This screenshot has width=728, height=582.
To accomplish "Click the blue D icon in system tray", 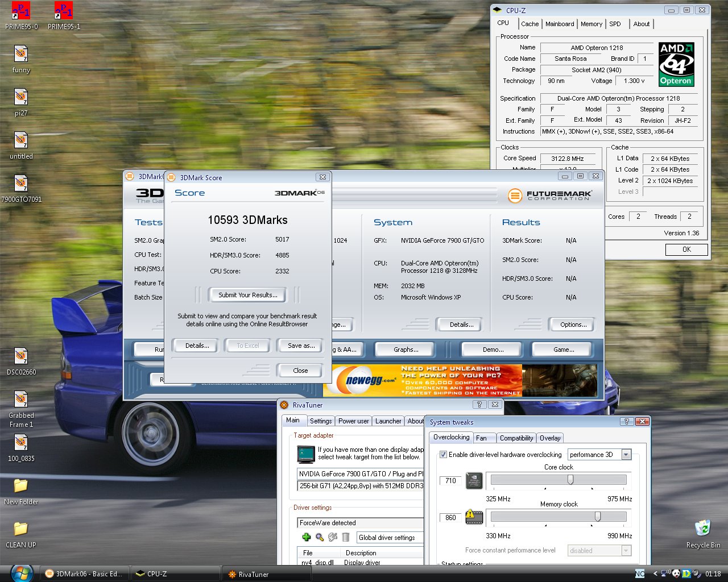I will pyautogui.click(x=686, y=573).
